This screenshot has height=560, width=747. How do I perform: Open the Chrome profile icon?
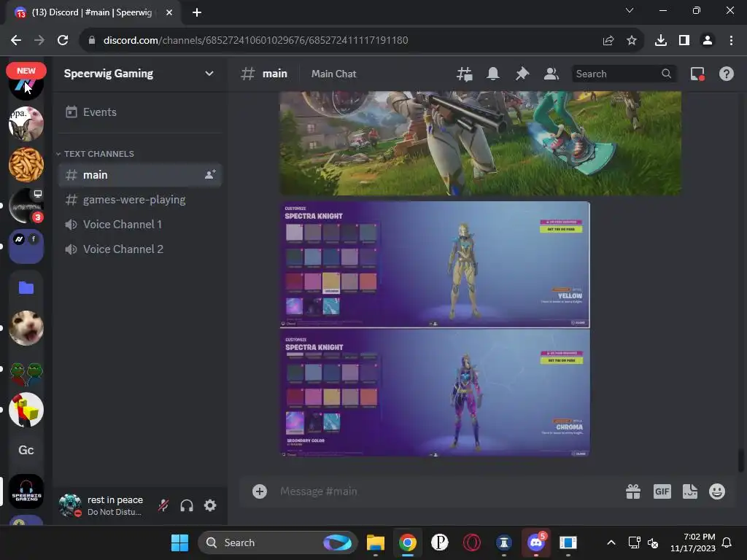708,41
